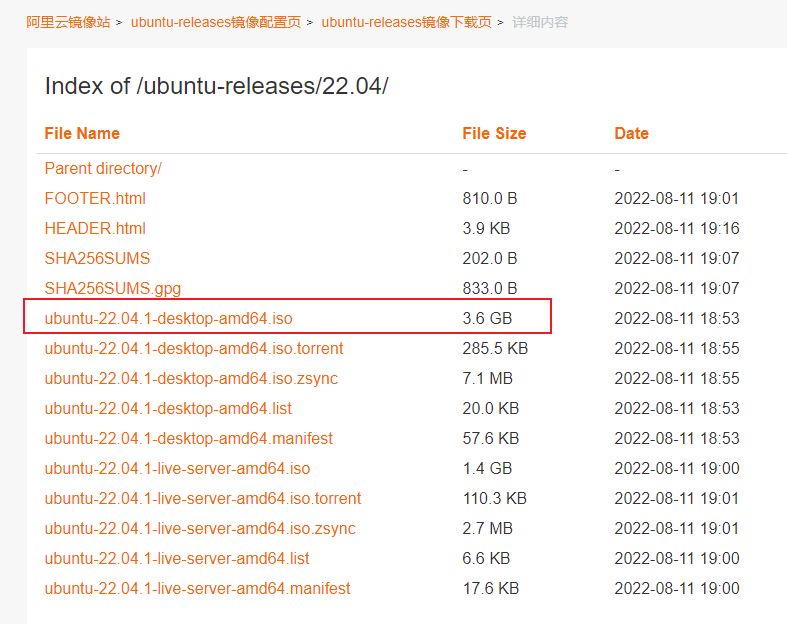Go to ubuntu-releases镜像下载页 breadcrumb
Screen dimensions: 787x624
coord(407,23)
